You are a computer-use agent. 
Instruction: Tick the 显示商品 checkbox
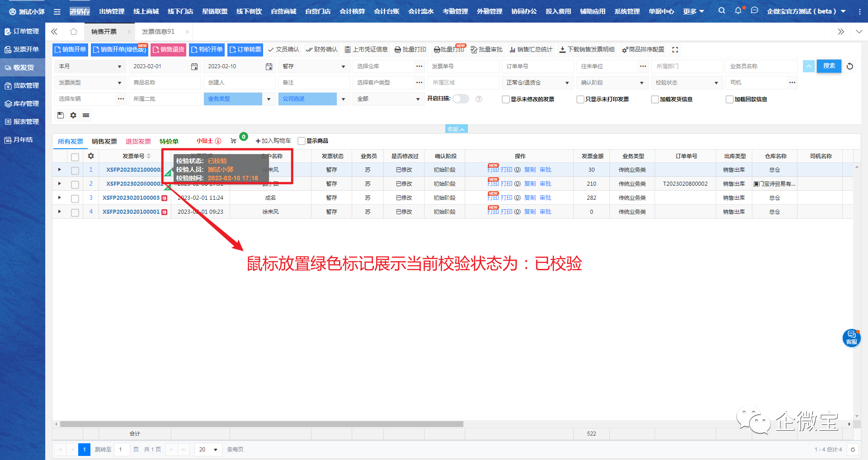302,141
